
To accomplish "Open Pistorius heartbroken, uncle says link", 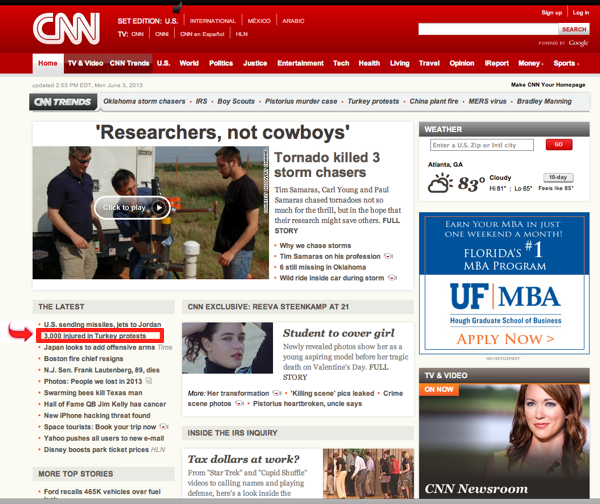I will pos(307,403).
